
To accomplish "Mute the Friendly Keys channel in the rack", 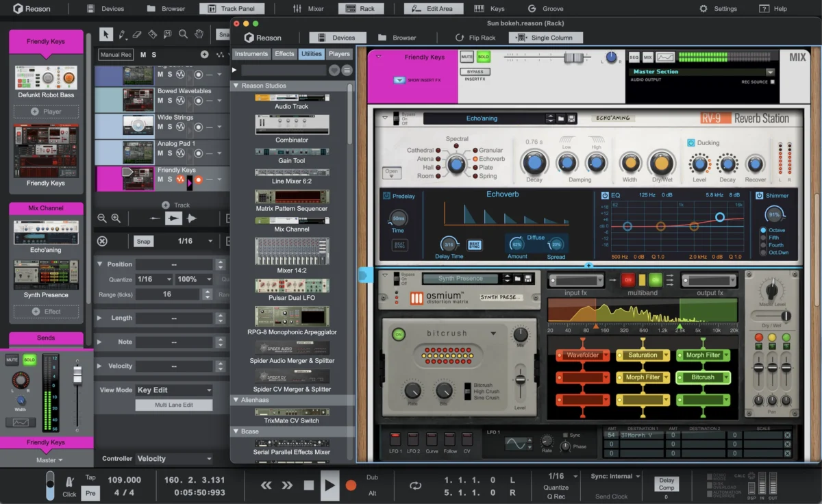I will [467, 57].
